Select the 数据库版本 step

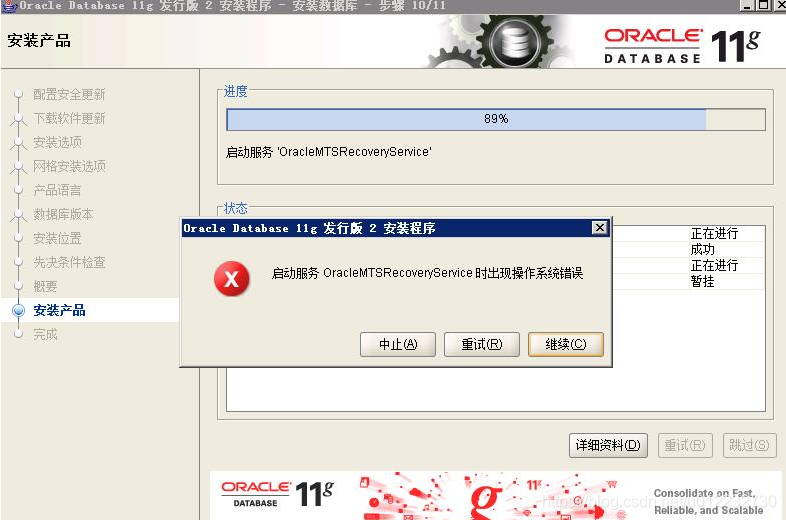point(63,214)
